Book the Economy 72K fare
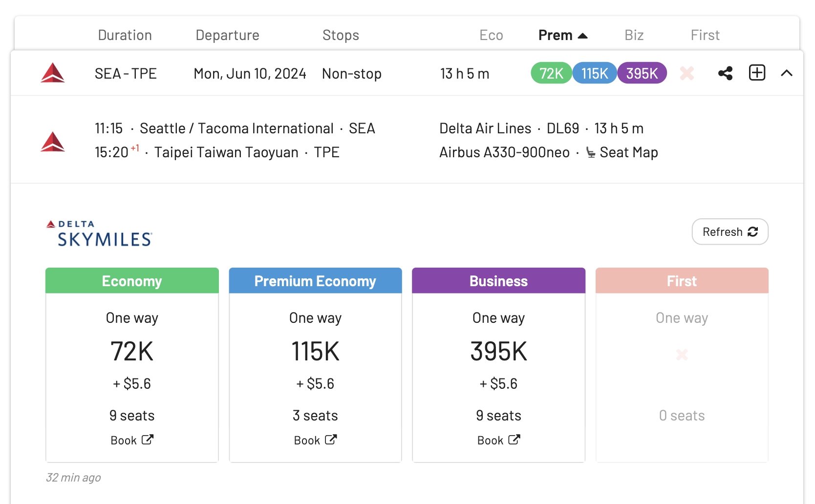Screen dimensions: 815x504 [132, 440]
